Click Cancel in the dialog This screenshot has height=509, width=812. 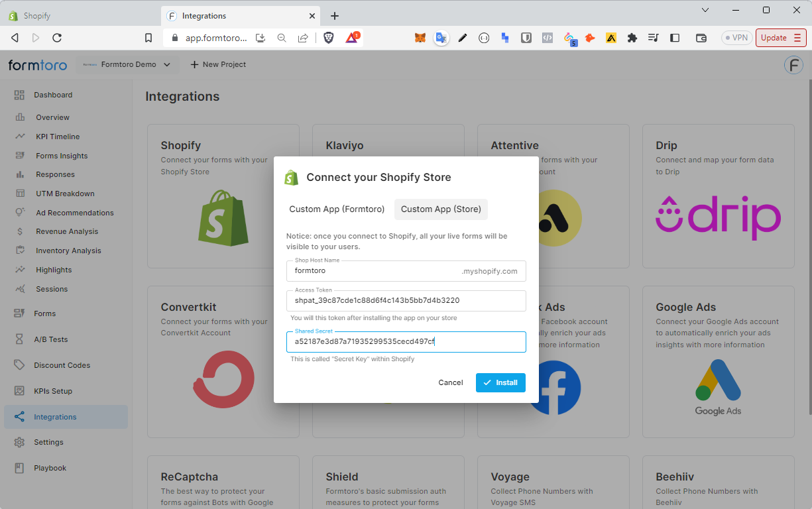451,382
